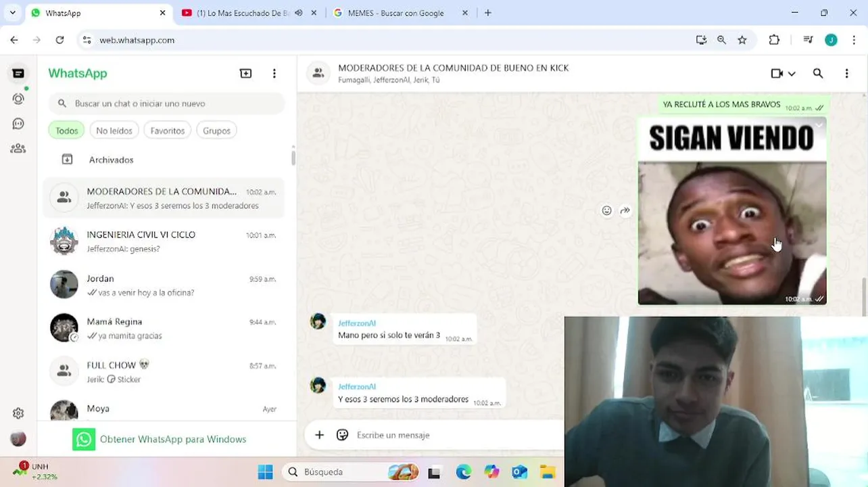The image size is (868, 487).
Task: Start a new chat icon
Action: point(245,73)
